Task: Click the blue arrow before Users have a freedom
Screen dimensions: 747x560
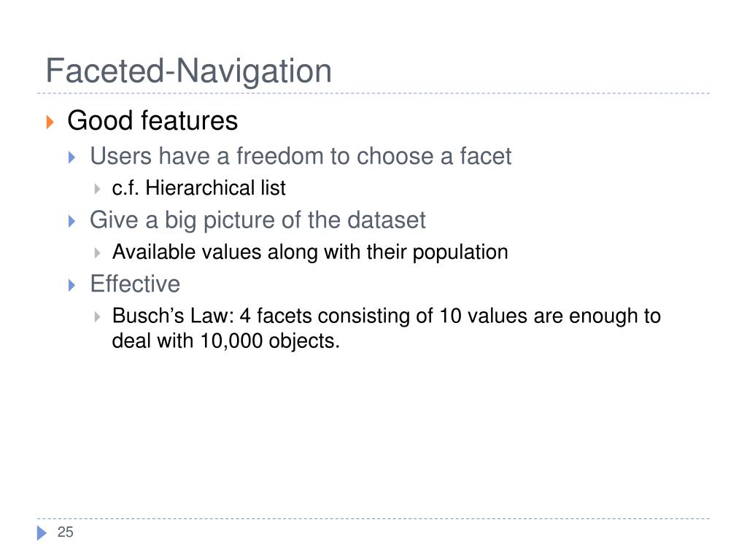Action: click(x=72, y=157)
